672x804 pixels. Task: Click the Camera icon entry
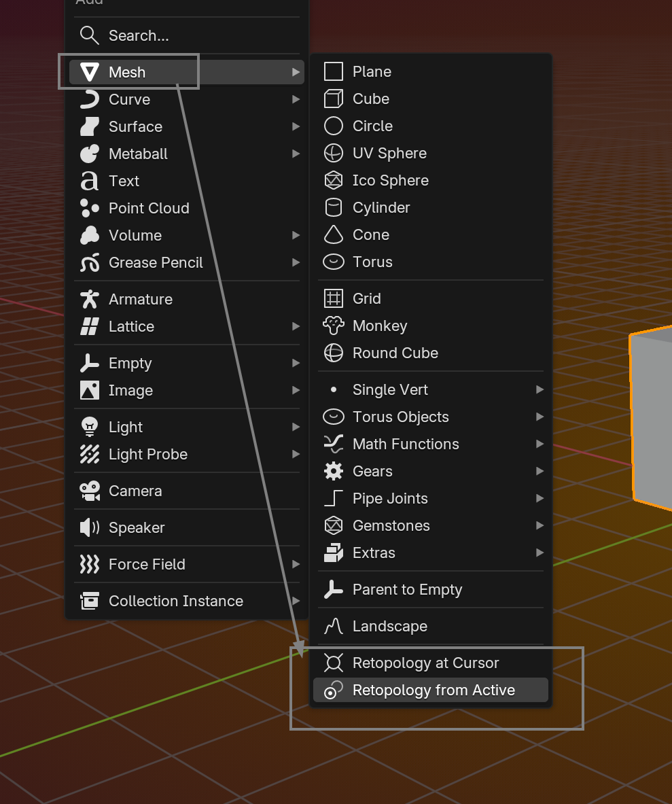click(89, 491)
